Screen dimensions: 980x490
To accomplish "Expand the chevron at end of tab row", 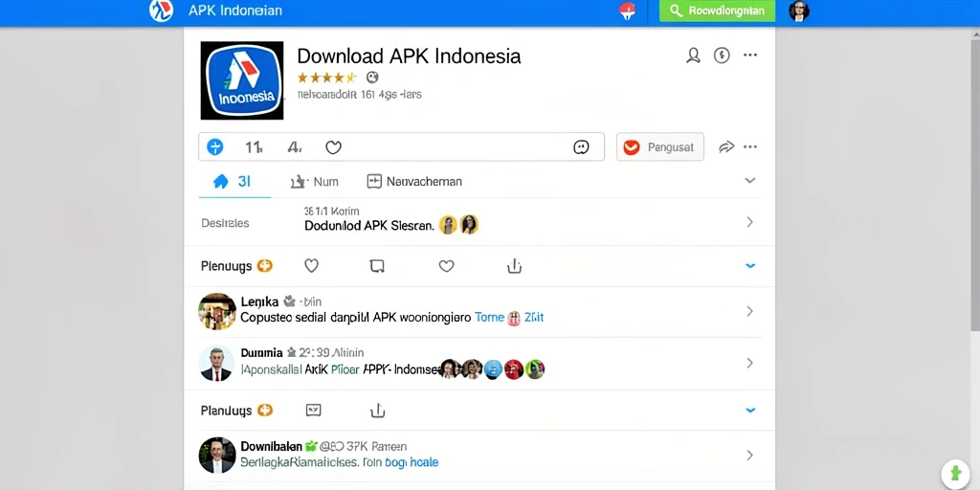I will pos(750,181).
